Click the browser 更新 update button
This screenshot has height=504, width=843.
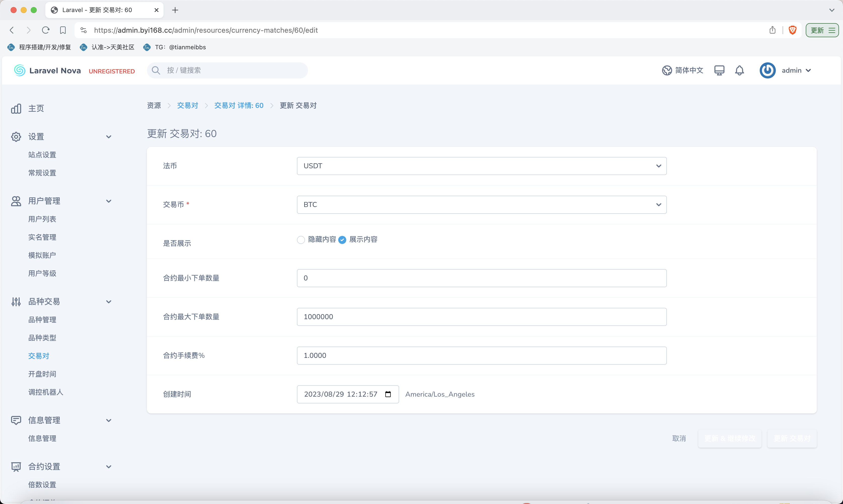coord(822,30)
